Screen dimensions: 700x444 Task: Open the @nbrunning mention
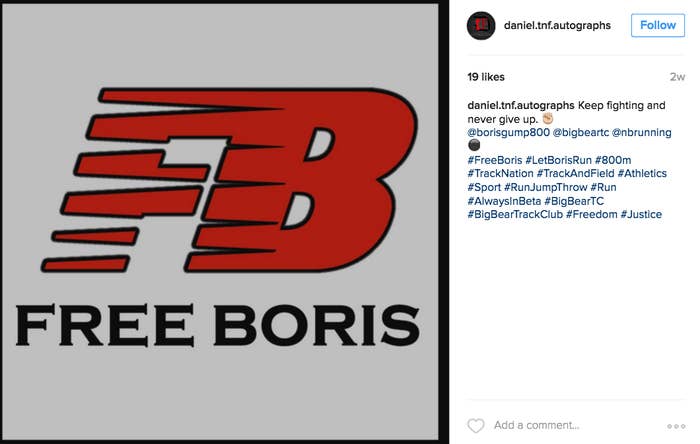(x=642, y=133)
